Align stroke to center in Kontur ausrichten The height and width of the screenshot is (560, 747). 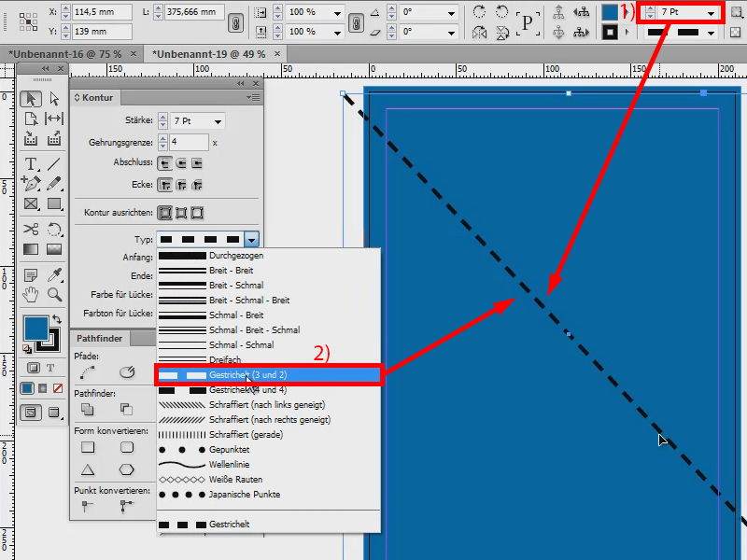coord(165,213)
